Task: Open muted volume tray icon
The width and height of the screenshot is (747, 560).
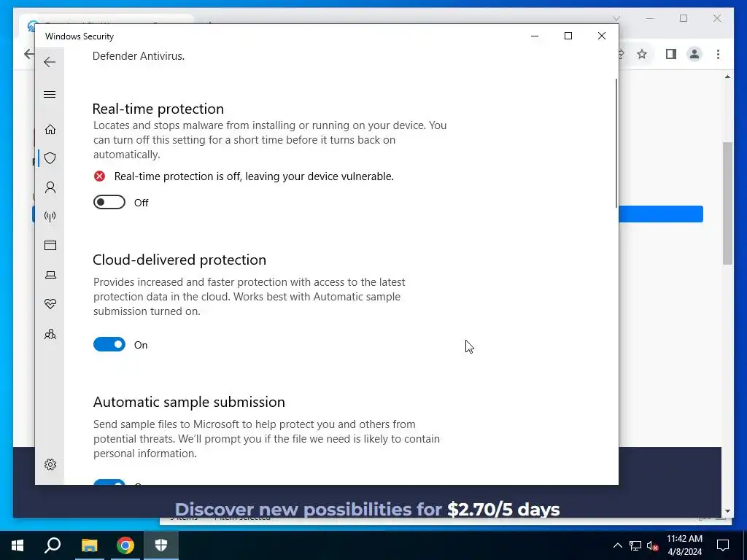Action: coord(652,546)
